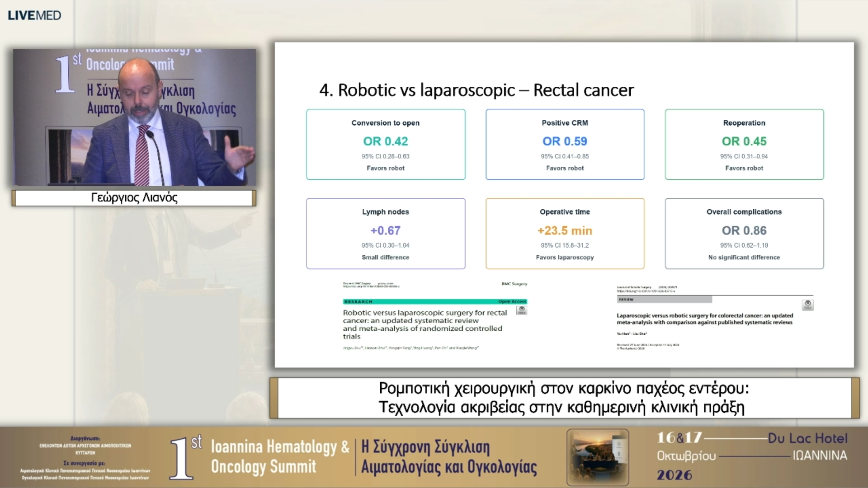Select the 'Reoperation' card heading
Viewport: 868px width, 488px height.
pos(744,123)
